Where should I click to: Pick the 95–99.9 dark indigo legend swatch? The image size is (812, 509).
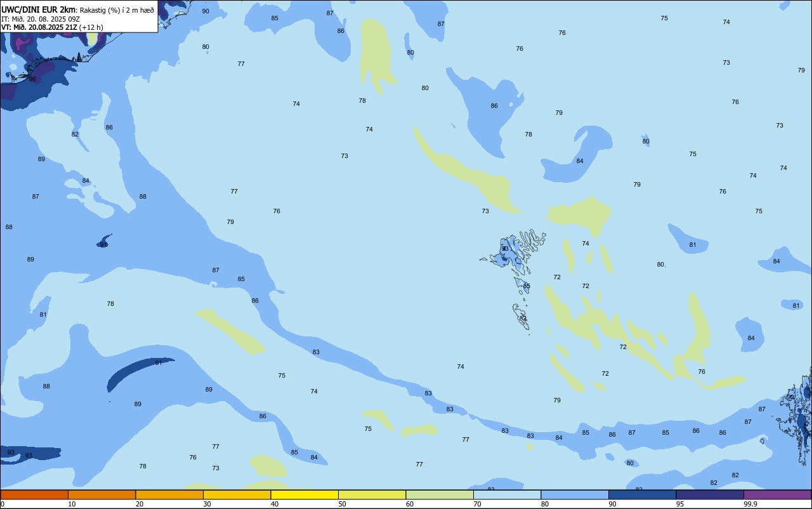click(x=710, y=494)
